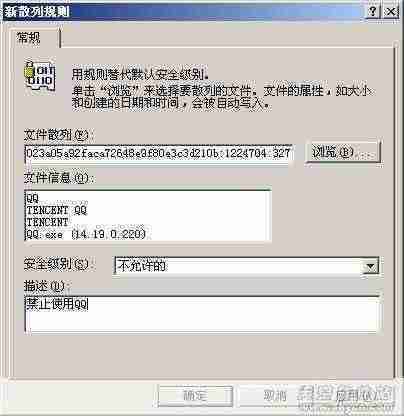Click the QQ.exe version line in file info
Image resolution: width=404 pixels, height=416 pixels.
(86, 234)
